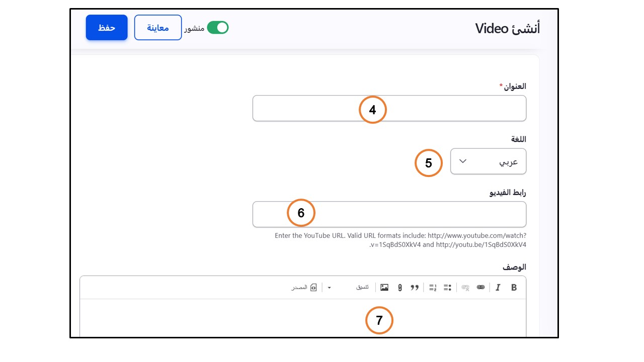
Task: Open the اللغة language dropdown showing عربي
Action: (488, 161)
